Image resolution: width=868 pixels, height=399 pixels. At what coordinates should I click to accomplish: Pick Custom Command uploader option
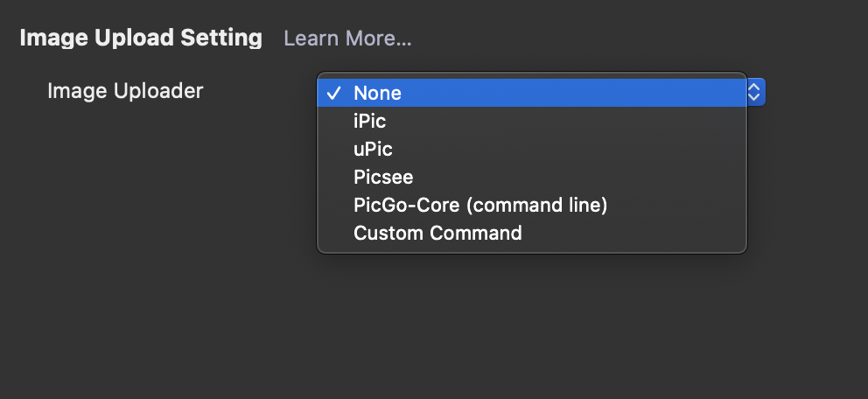tap(437, 233)
